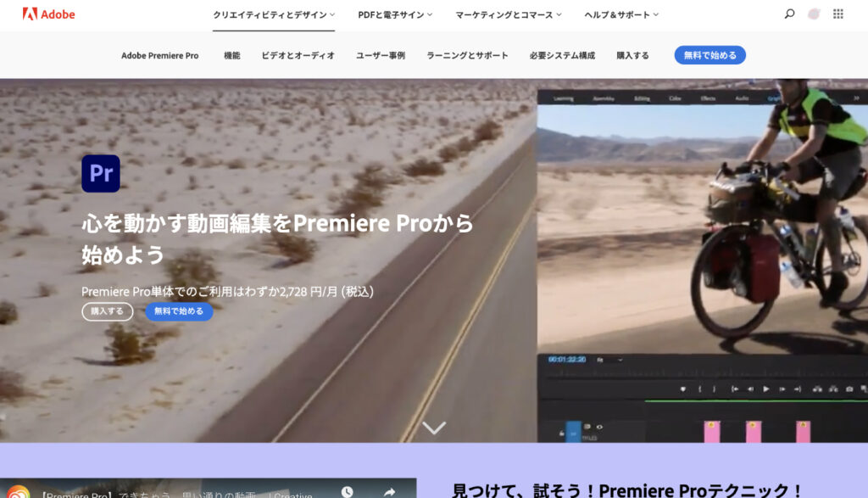The image size is (868, 498).
Task: Toggle the timeline track eye visibility
Action: coord(599,427)
